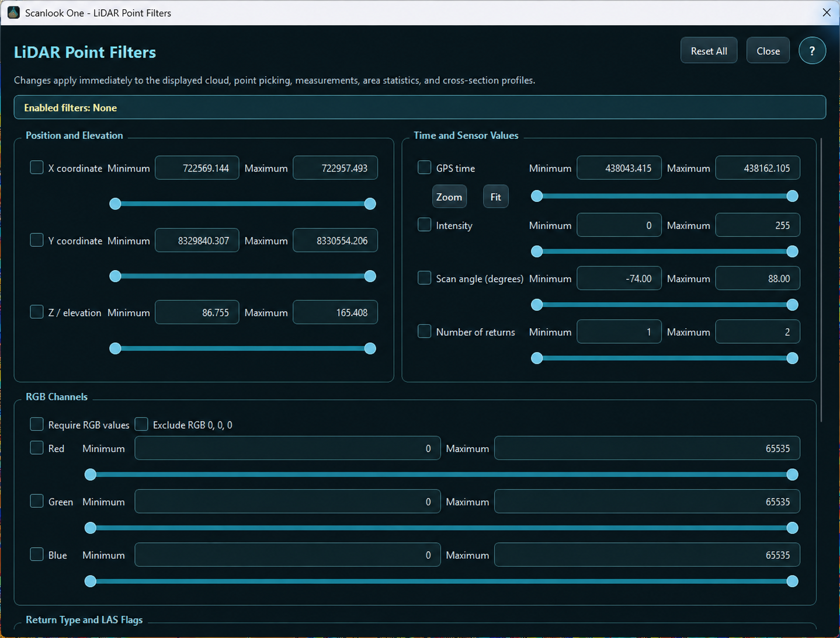Click the Red minimum value field
840x638 pixels.
point(287,448)
